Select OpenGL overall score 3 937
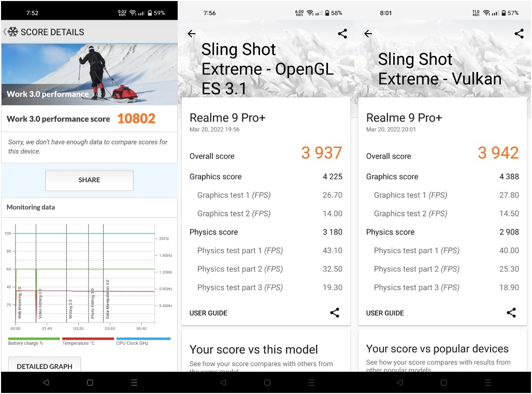This screenshot has width=532, height=394. 322,153
